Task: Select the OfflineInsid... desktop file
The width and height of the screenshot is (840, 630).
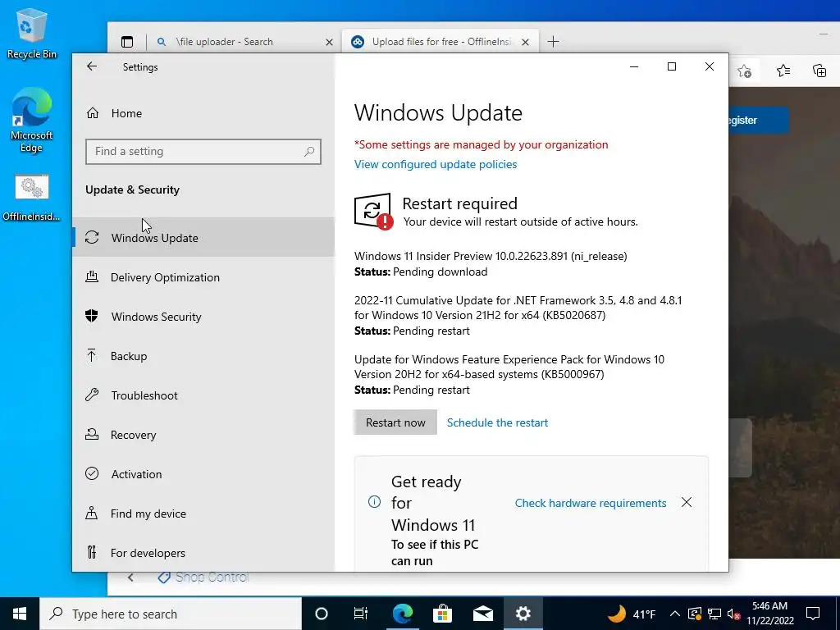Action: [32, 198]
